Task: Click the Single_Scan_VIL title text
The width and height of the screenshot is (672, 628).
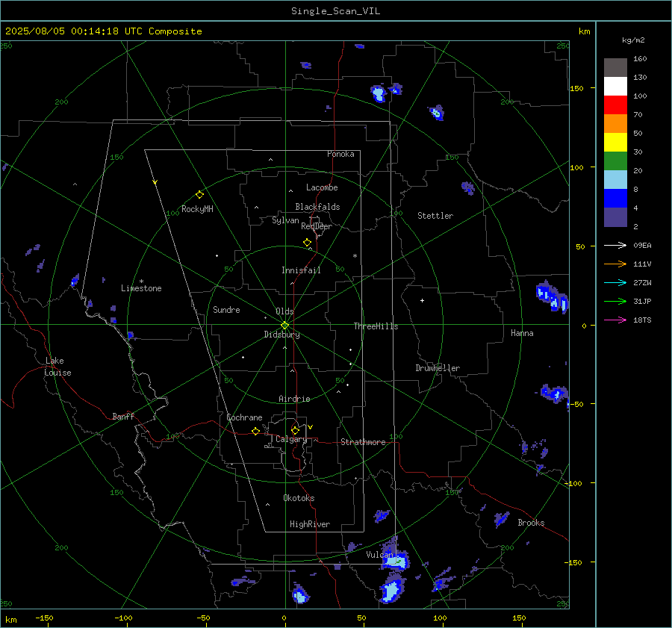Action: coord(335,11)
